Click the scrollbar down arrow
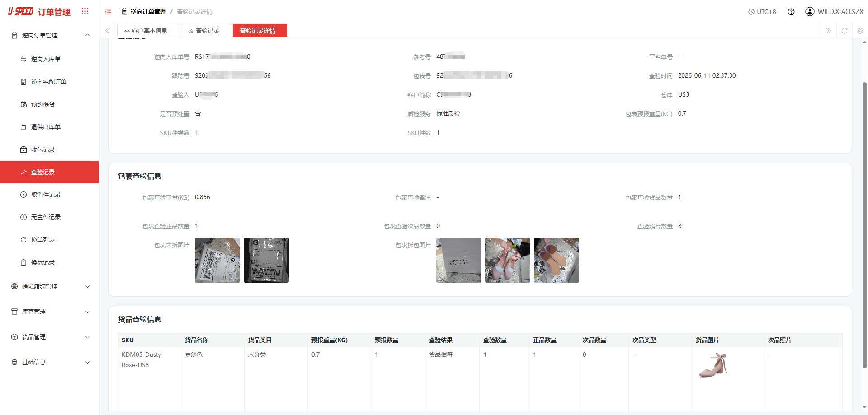The image size is (868, 415). (x=865, y=407)
